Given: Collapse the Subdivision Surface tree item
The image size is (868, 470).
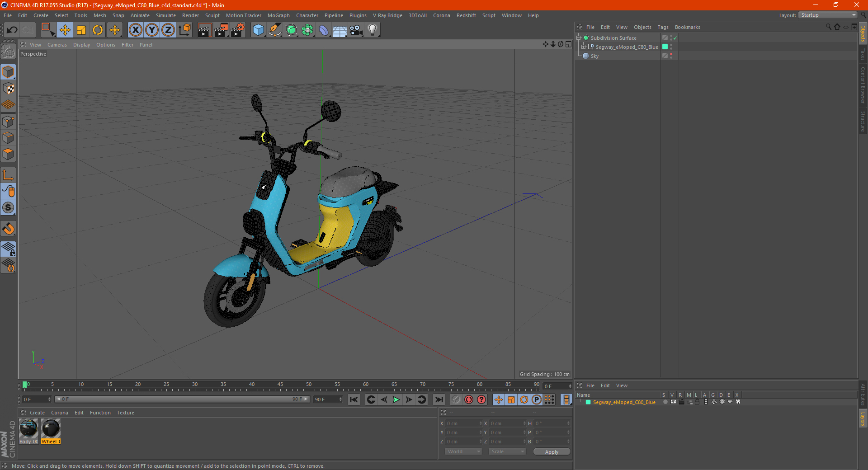Looking at the screenshot, I should [x=579, y=38].
